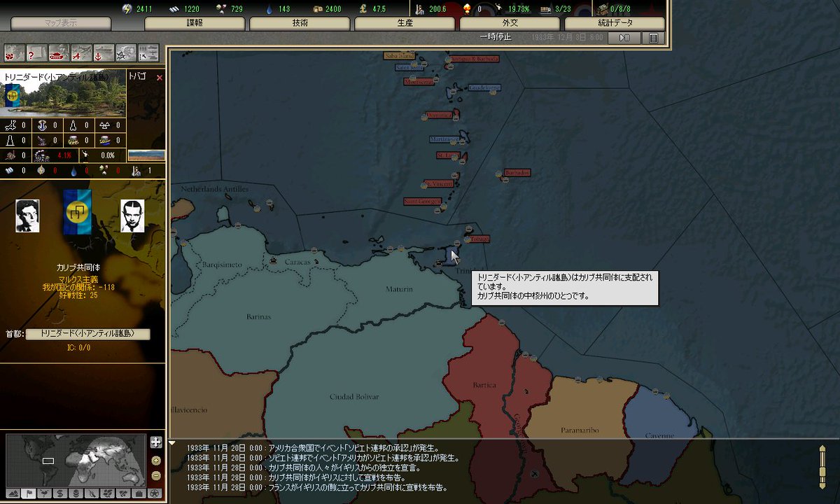Click the star emblem toolbar icon
Image resolution: width=840 pixels, height=504 pixels.
coord(127,53)
